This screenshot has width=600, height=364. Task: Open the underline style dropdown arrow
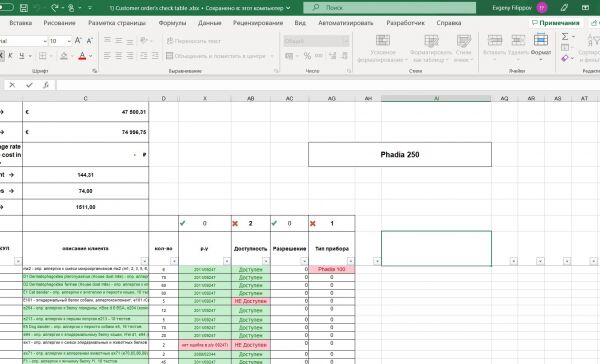pyautogui.click(x=30, y=56)
